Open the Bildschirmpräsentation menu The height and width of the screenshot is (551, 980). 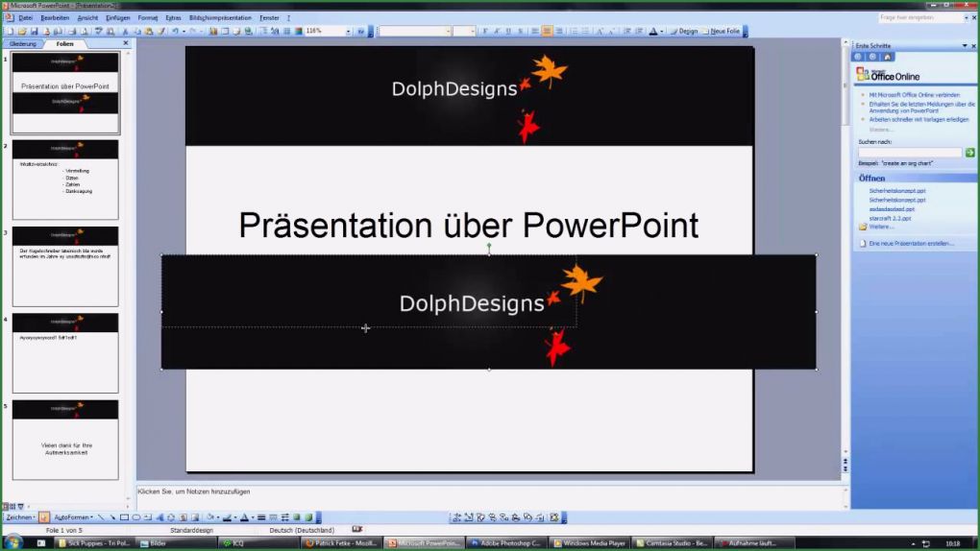coord(220,17)
